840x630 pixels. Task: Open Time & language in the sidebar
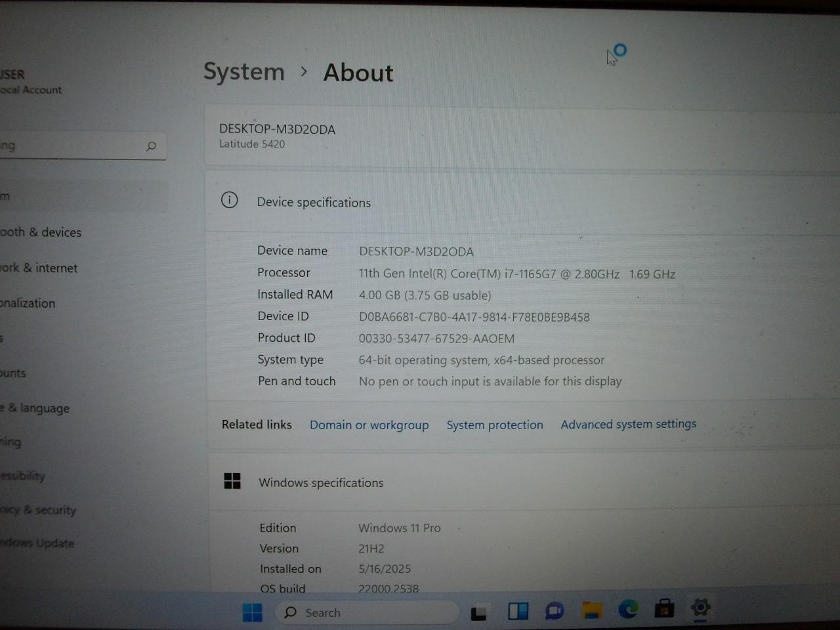coord(35,408)
